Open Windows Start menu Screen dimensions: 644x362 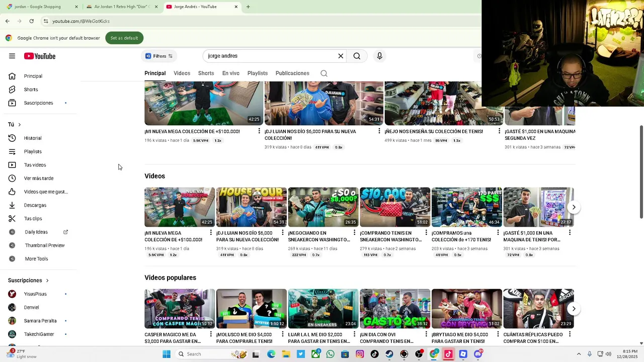tap(167, 354)
